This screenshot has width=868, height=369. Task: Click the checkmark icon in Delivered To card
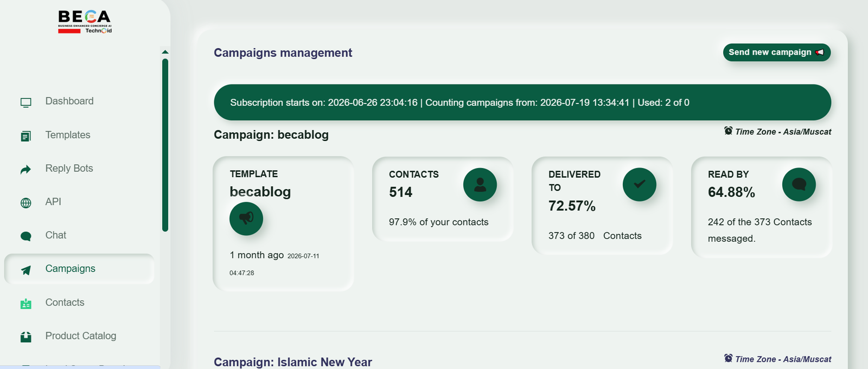click(640, 185)
